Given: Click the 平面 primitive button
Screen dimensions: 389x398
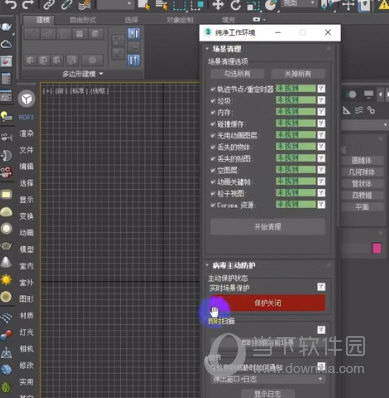Looking at the screenshot, I should (362, 207).
